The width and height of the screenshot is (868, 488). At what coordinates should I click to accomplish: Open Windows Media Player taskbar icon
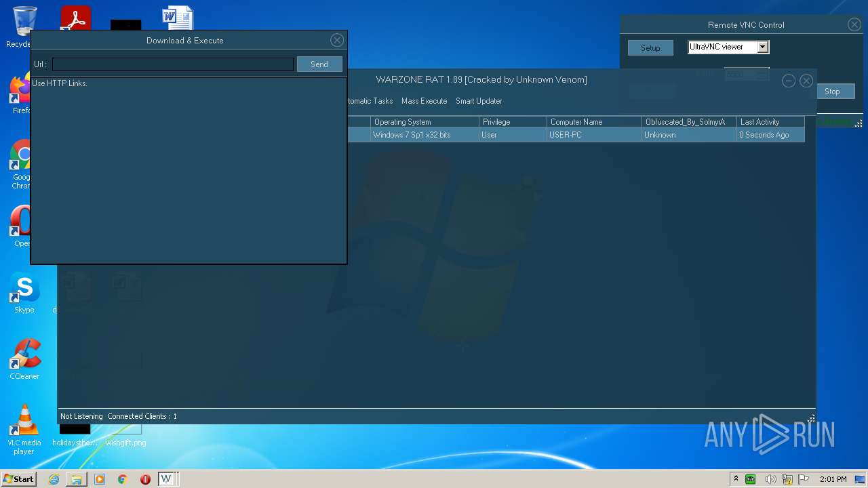click(x=100, y=479)
